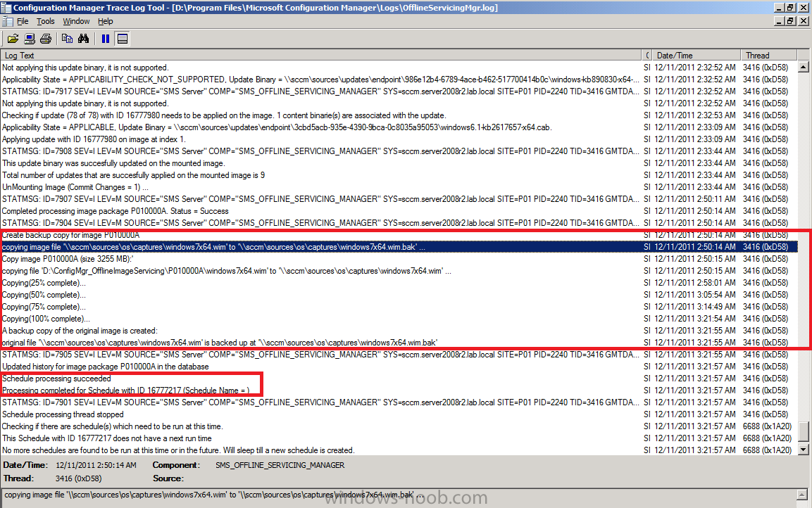Click the Open on Server computer icon

coord(30,39)
